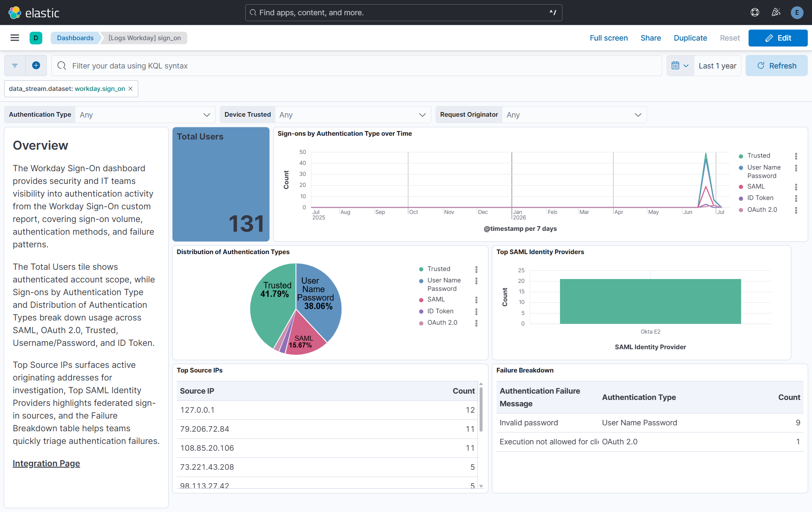Enter Full screen mode
The height and width of the screenshot is (512, 812).
coord(609,38)
